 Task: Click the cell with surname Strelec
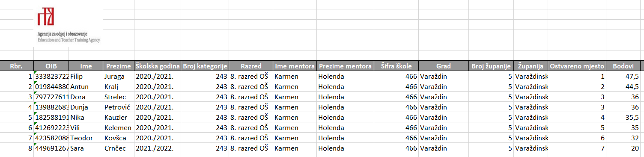(119, 97)
